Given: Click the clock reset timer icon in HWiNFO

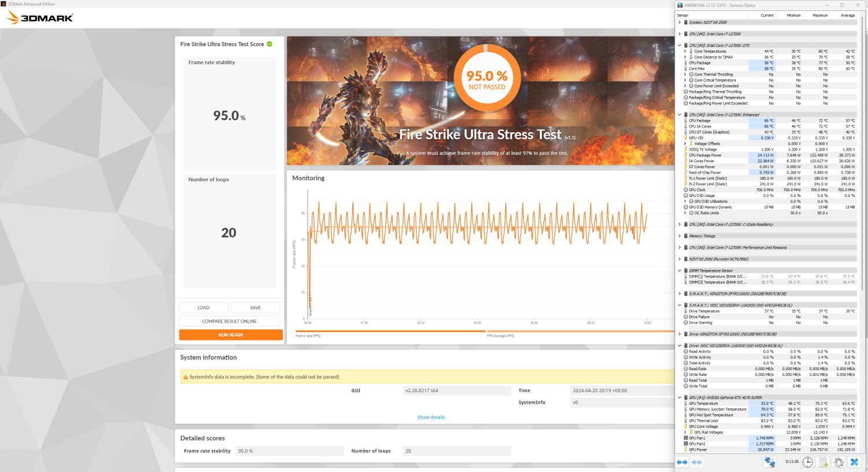Looking at the screenshot, I should (807, 462).
